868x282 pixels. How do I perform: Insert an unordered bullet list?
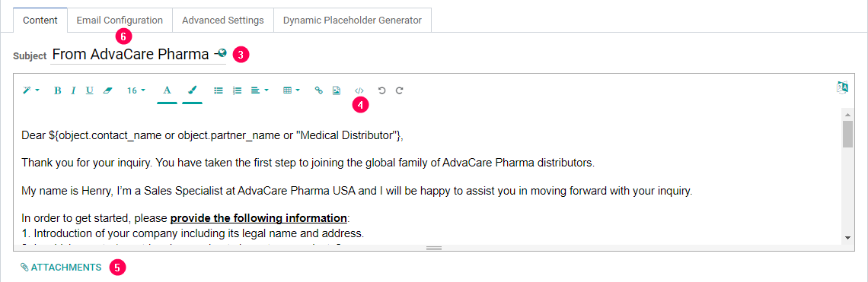(219, 90)
